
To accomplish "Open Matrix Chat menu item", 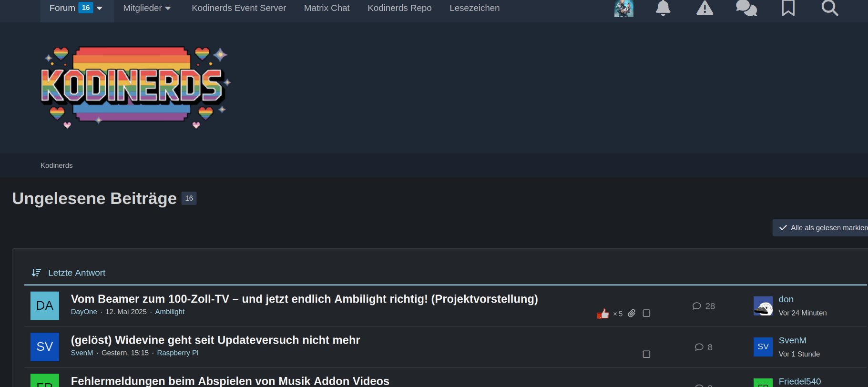I will pyautogui.click(x=327, y=8).
